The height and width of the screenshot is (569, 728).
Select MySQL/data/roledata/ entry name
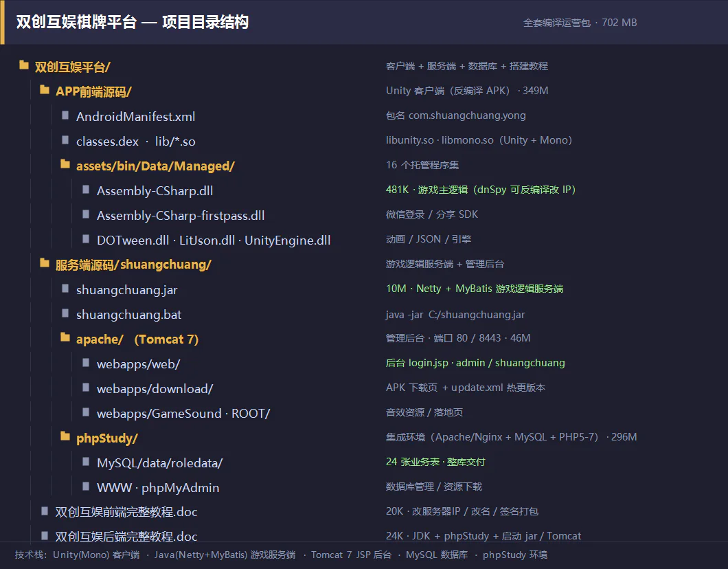160,463
